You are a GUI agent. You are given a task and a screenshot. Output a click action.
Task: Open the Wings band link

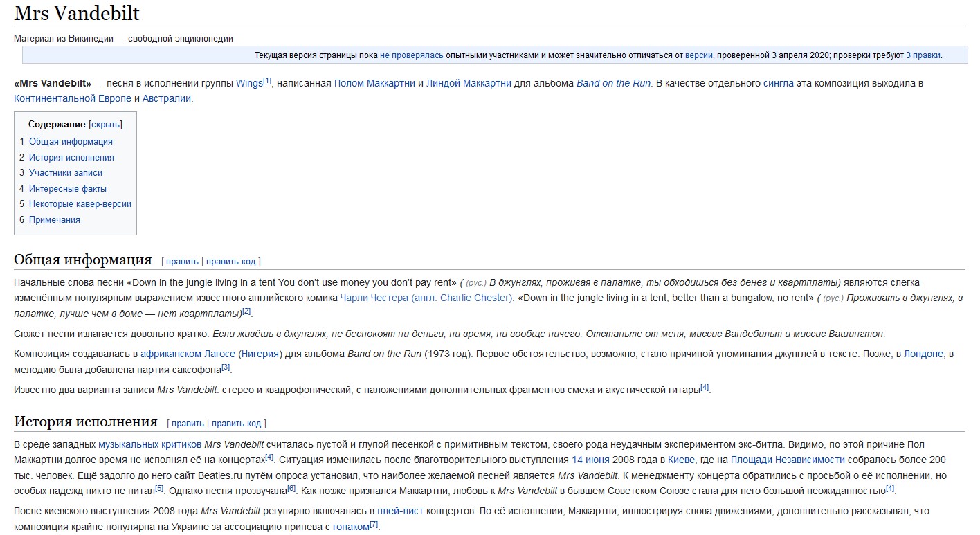249,83
